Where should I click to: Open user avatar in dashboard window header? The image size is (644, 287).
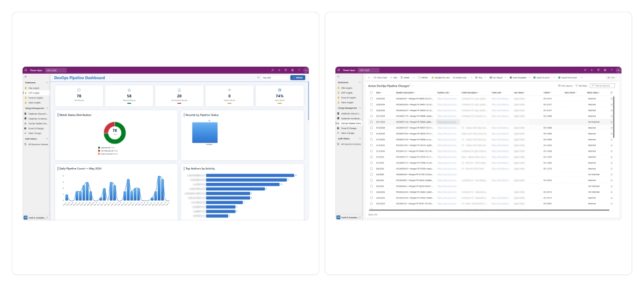click(x=306, y=70)
